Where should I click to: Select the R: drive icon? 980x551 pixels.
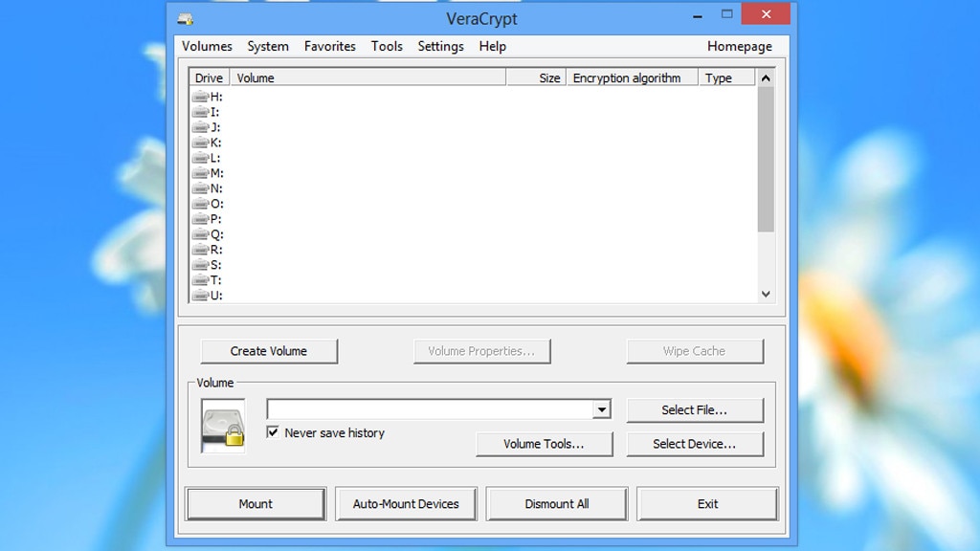[x=200, y=250]
